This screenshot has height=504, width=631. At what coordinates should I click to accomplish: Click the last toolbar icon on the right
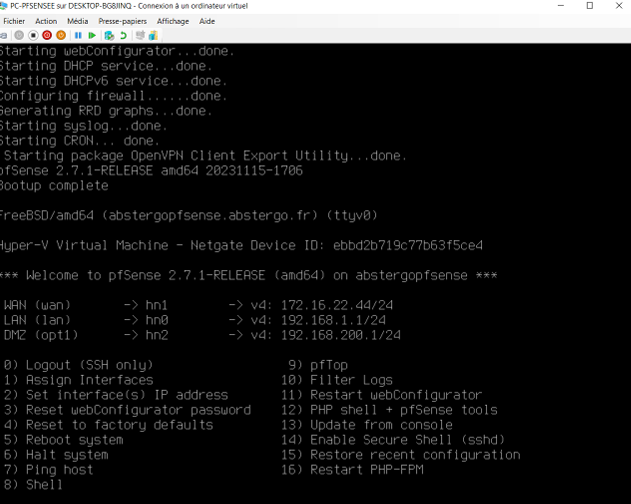click(x=155, y=35)
